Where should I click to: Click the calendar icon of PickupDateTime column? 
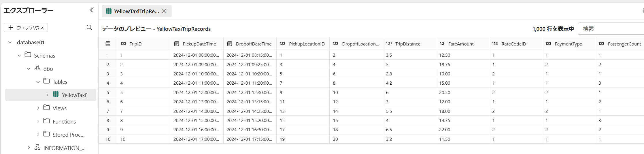point(176,44)
